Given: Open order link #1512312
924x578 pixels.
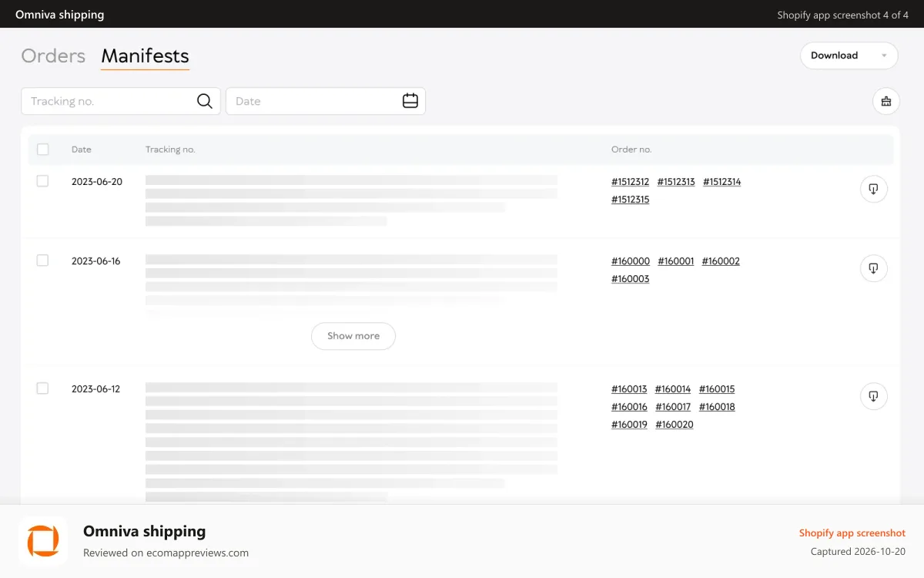Looking at the screenshot, I should pos(630,182).
